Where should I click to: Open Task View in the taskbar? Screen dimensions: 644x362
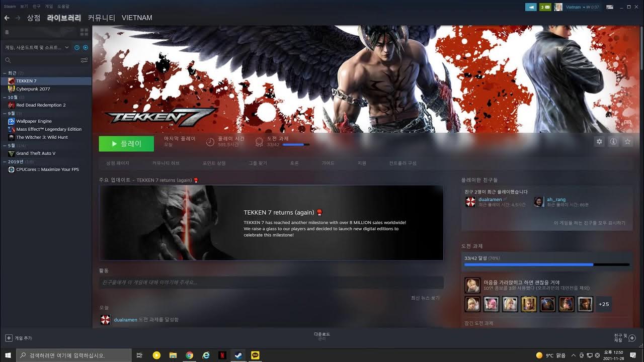pyautogui.click(x=140, y=355)
